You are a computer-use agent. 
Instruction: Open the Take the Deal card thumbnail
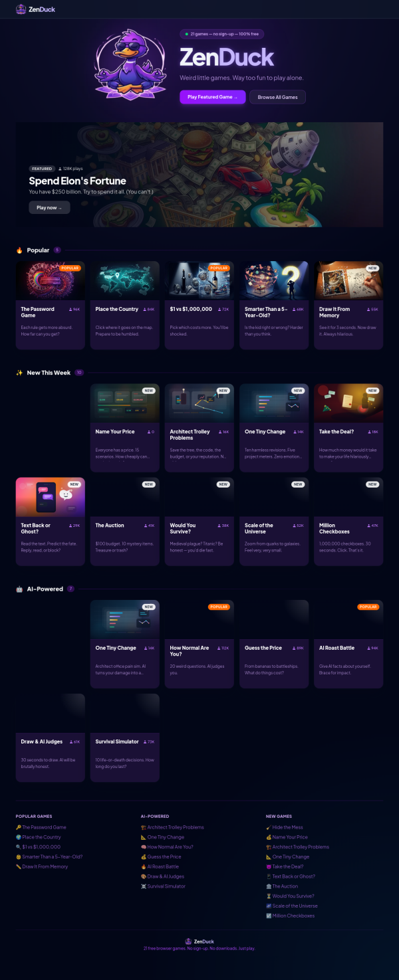click(x=348, y=403)
